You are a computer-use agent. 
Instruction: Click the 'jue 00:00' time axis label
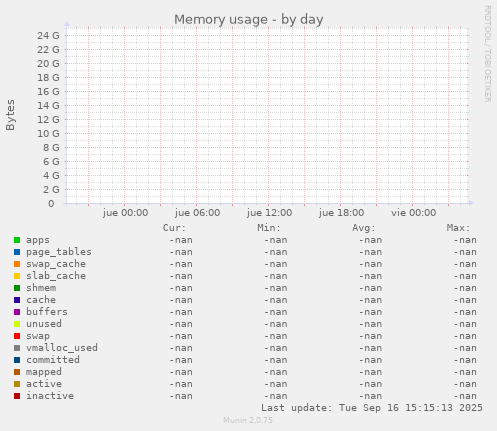coord(125,213)
